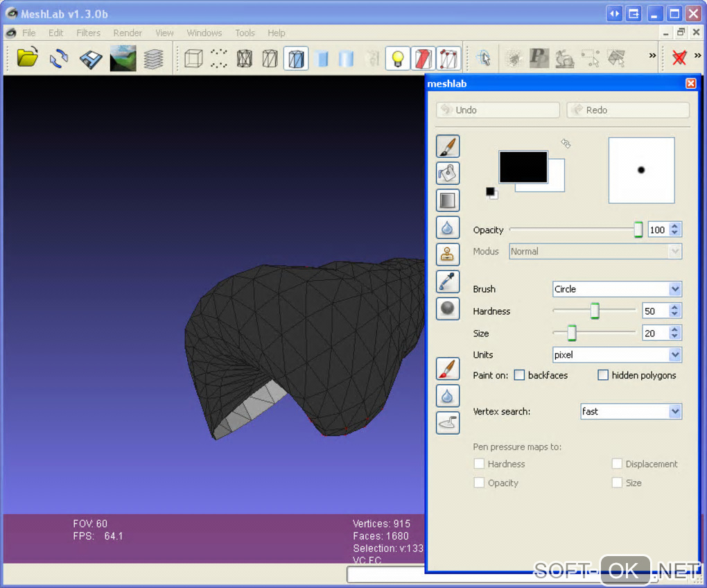707x588 pixels.
Task: Toggle the light bulb lighting icon
Action: 398,59
